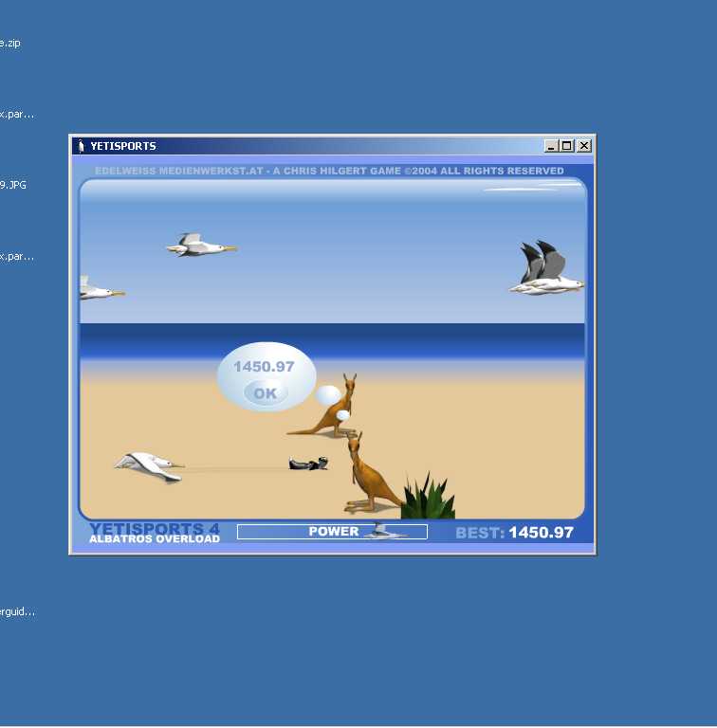Click the ALBATROS OVERLOAD subtitle
The height and width of the screenshot is (728, 717).
155,539
